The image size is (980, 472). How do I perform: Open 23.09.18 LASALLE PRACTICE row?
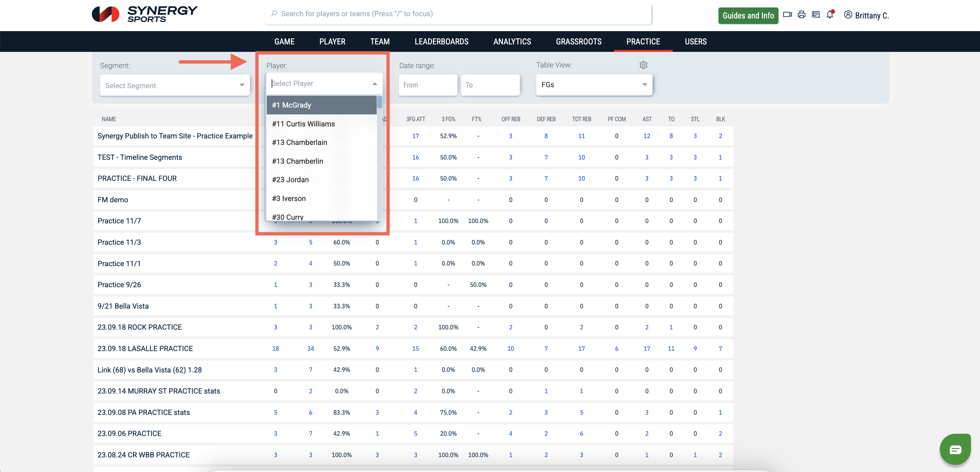click(145, 348)
